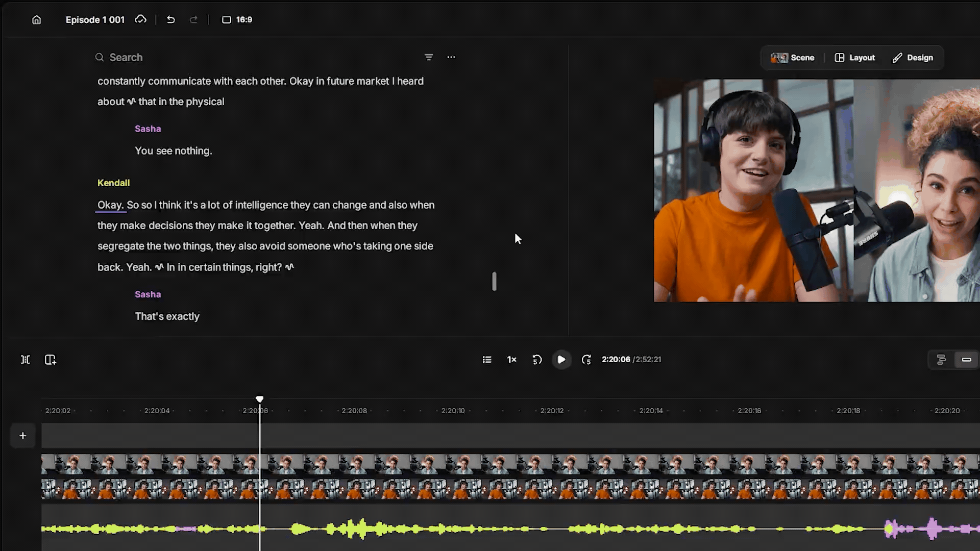Click the gap marker before "In in certain things"
Image resolution: width=980 pixels, height=551 pixels.
point(159,267)
